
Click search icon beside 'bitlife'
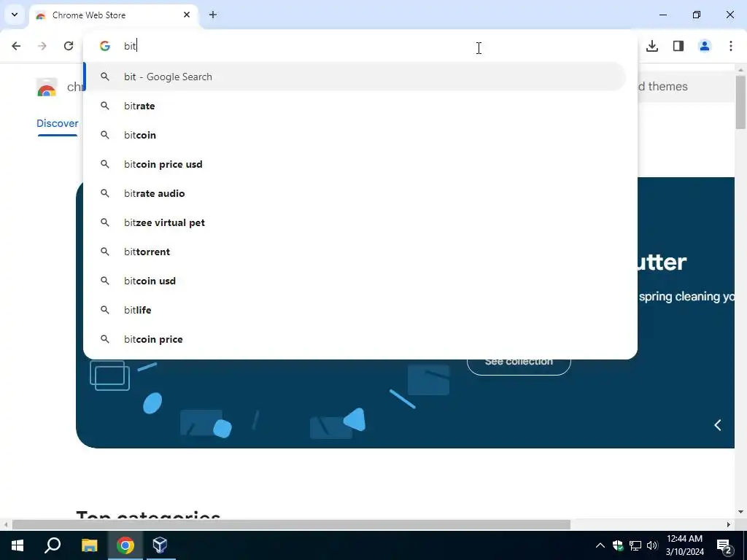[105, 310]
